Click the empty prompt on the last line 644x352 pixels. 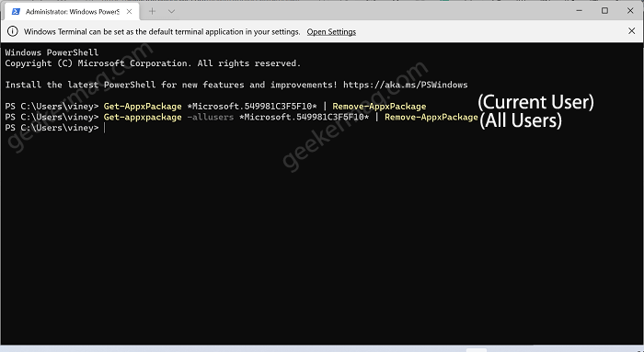point(55,128)
